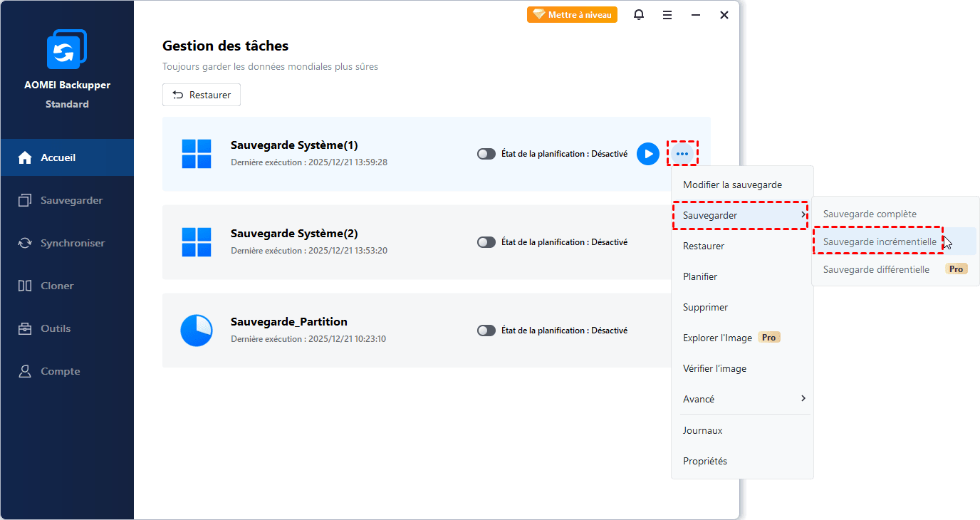Click the notification bell icon
Screen dimensions: 980x520
tap(639, 15)
